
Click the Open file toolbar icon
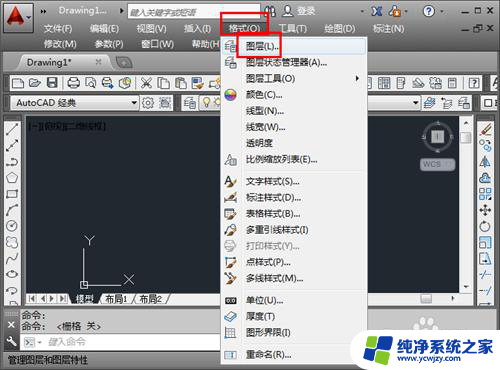[35, 83]
